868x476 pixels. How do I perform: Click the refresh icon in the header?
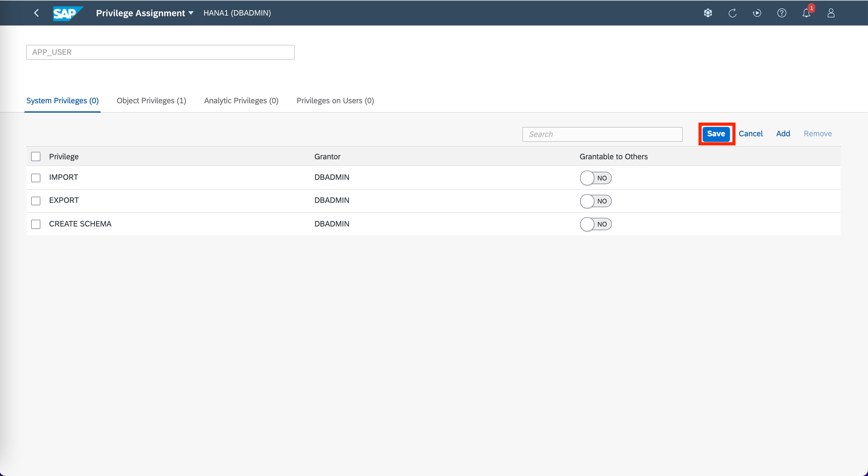click(732, 13)
